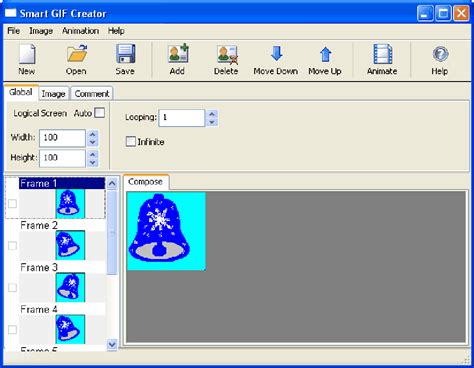The width and height of the screenshot is (474, 368).
Task: Switch to the Image tab
Action: [53, 94]
